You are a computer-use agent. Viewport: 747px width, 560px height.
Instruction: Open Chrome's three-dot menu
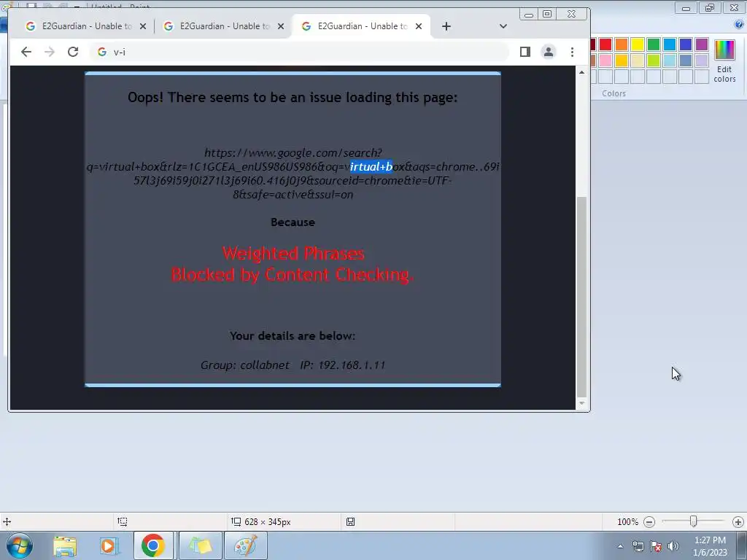click(x=572, y=52)
